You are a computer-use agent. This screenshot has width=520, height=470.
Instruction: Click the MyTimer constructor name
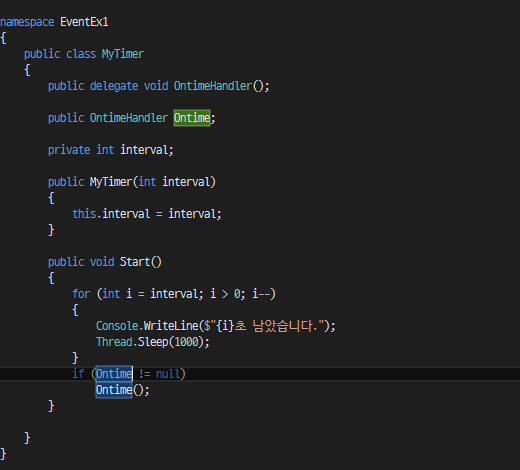pyautogui.click(x=111, y=182)
